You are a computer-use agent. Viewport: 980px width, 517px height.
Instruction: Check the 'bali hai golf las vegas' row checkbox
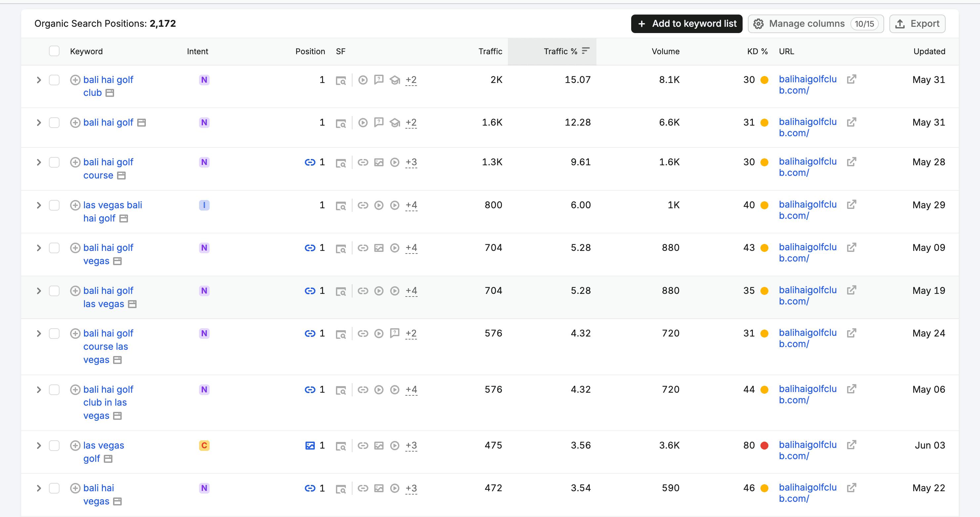tap(54, 291)
